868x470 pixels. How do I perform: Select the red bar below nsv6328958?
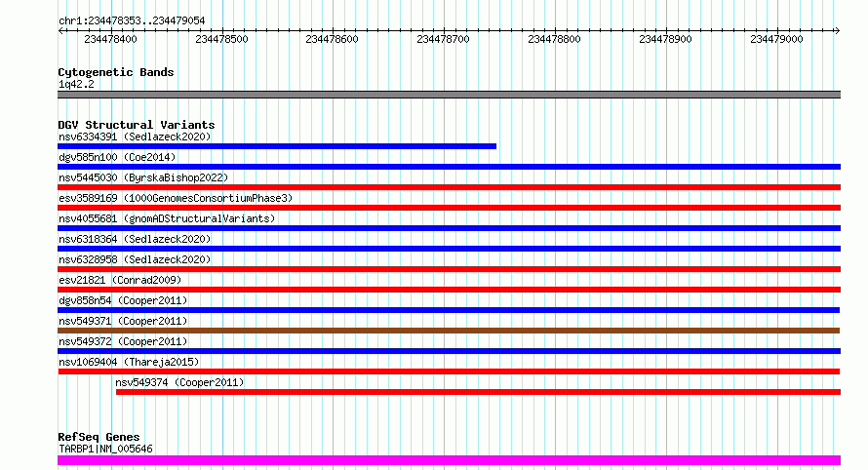click(449, 269)
